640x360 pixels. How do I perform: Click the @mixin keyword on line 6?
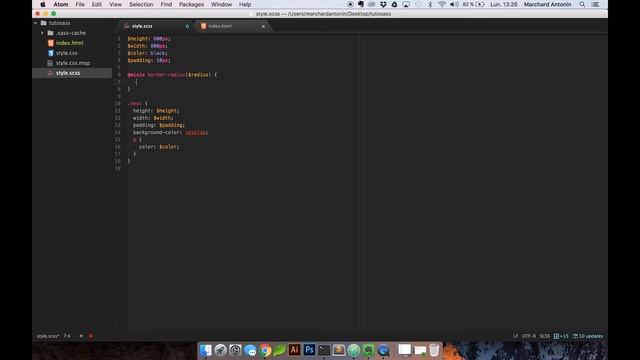[x=136, y=75]
